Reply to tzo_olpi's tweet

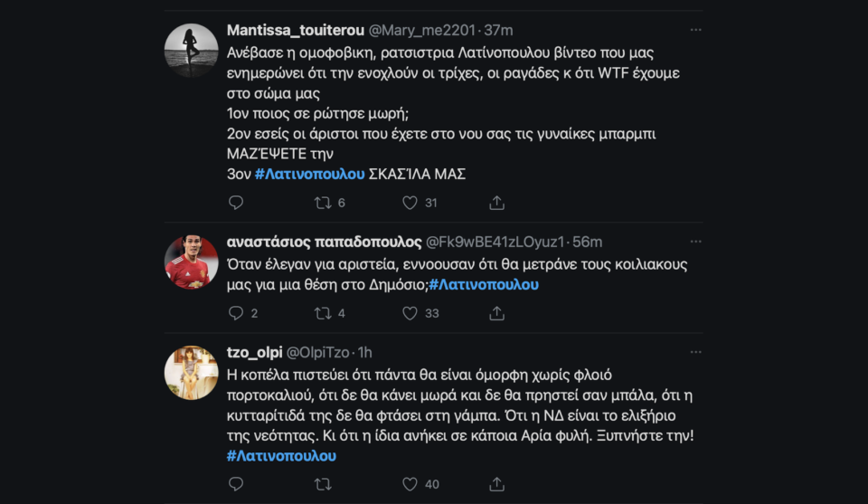pos(236,484)
